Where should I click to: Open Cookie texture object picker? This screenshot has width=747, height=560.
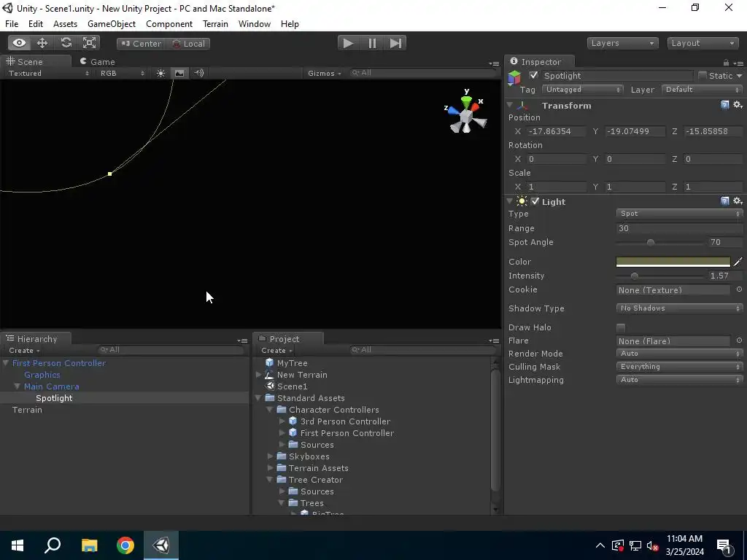[x=739, y=289]
